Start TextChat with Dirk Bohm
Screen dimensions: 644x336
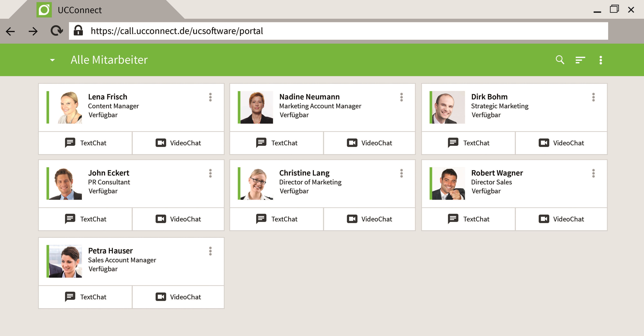coord(468,143)
